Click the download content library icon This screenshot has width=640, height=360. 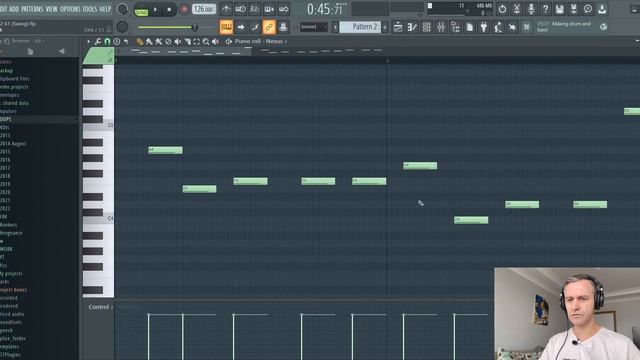(x=602, y=9)
